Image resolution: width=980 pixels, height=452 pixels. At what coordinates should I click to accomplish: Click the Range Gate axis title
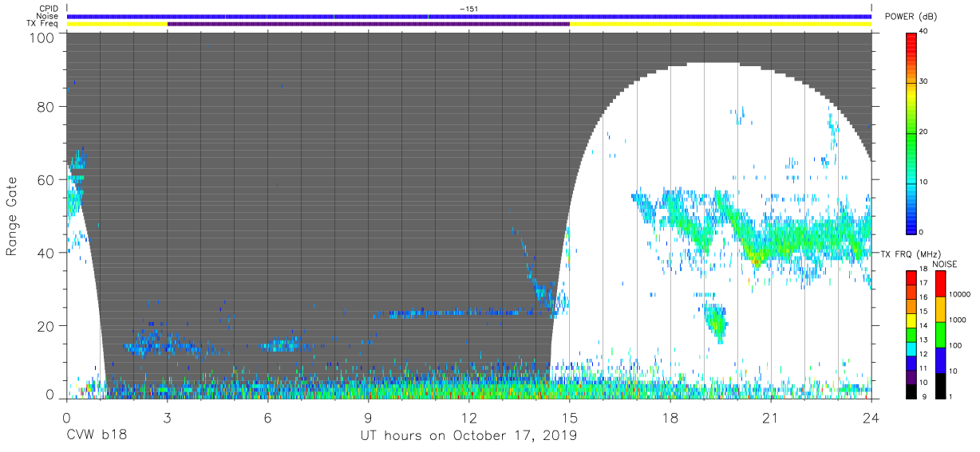pos(12,217)
